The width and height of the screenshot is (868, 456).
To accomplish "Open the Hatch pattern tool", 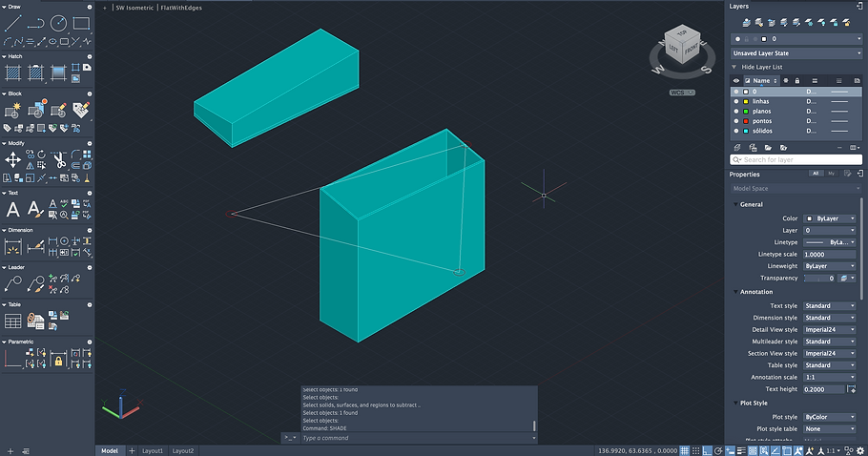I will point(12,73).
